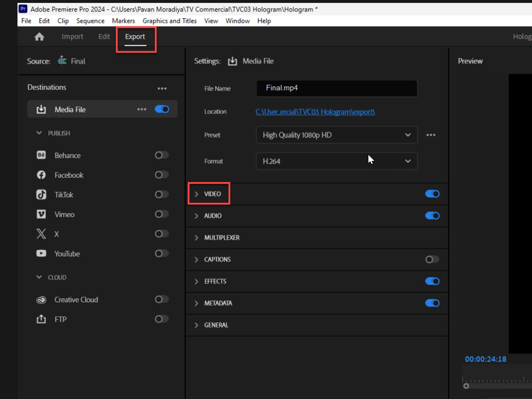
Task: Open the Help menu
Action: point(264,21)
